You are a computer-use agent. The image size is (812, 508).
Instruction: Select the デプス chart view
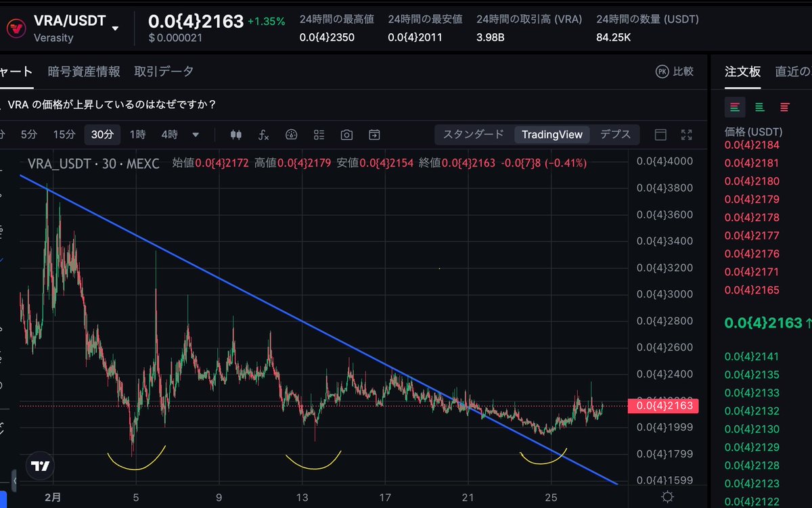pyautogui.click(x=614, y=135)
